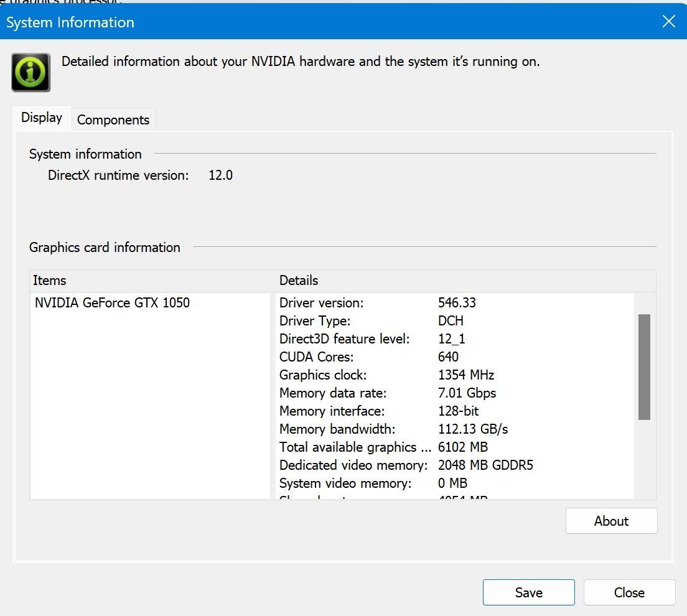Click Total available graphics 6102 MB value
The width and height of the screenshot is (687, 616).
click(463, 447)
